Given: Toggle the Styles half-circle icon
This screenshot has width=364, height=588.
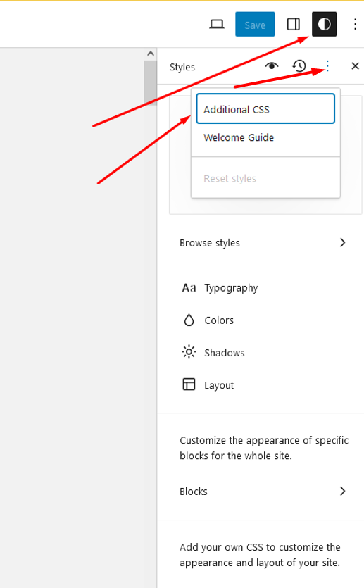Looking at the screenshot, I should tap(325, 25).
